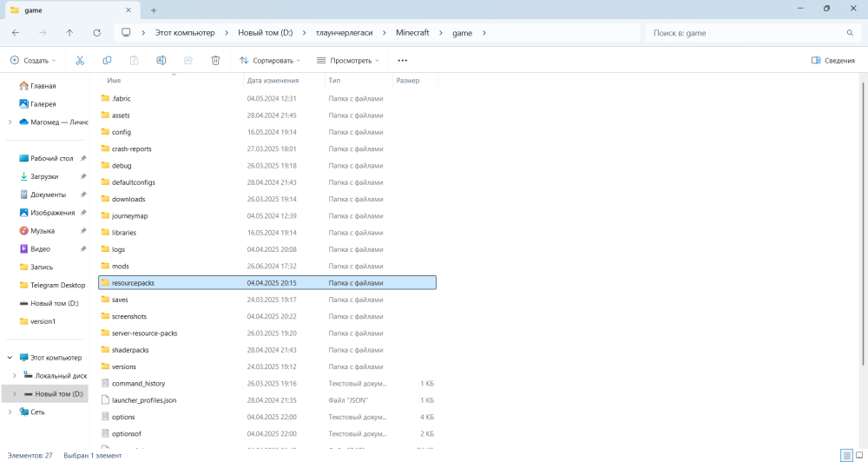Select the versions folder
Image resolution: width=868 pixels, height=462 pixels.
click(267, 366)
